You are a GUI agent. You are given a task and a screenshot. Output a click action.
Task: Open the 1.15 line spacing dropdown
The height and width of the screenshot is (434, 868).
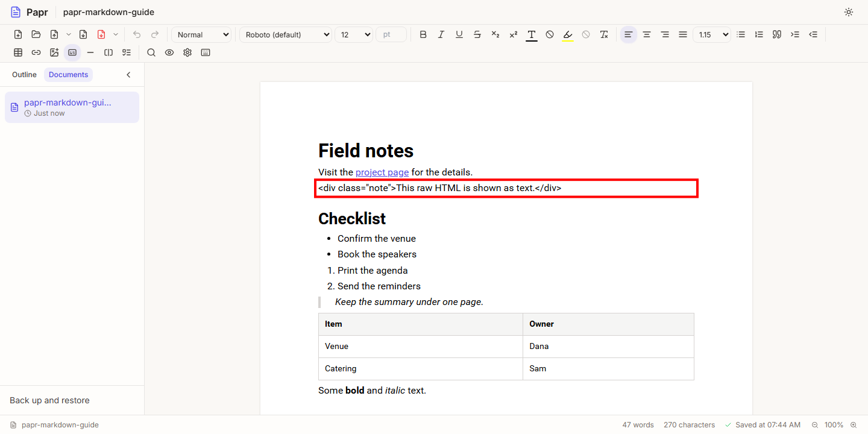(712, 34)
